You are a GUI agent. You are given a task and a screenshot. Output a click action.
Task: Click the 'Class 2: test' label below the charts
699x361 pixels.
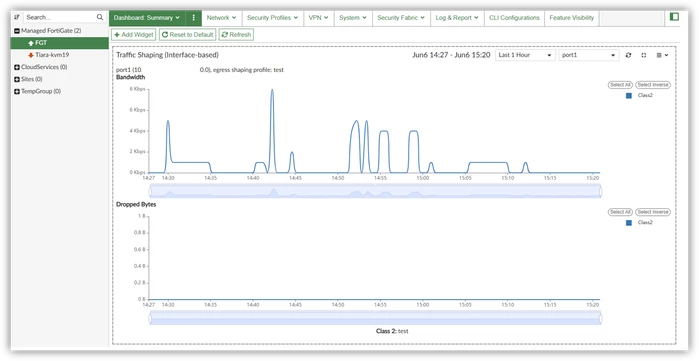[392, 332]
